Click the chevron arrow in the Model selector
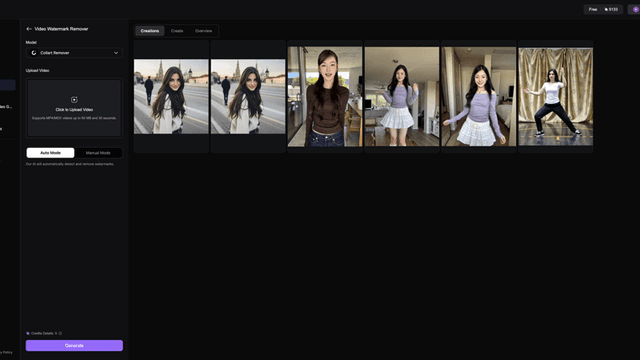The image size is (640, 360). pos(116,53)
